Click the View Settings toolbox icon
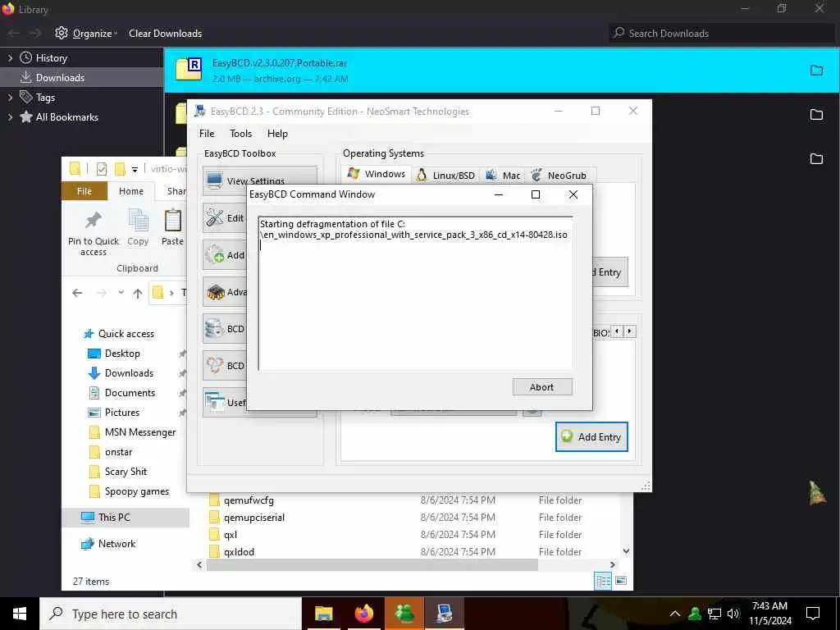 pyautogui.click(x=215, y=180)
